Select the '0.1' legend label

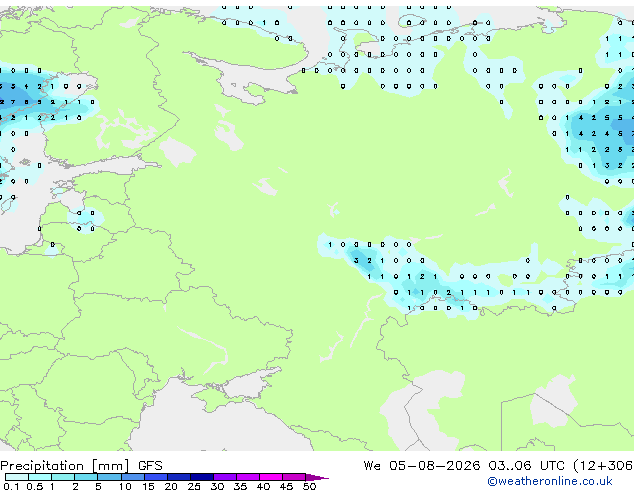12,486
